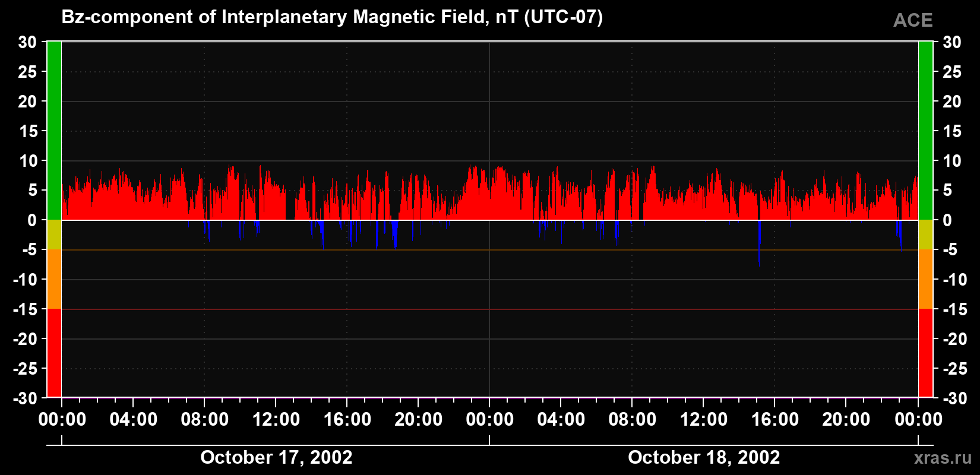Click the green band on the left scale
The image size is (980, 475).
click(54, 131)
